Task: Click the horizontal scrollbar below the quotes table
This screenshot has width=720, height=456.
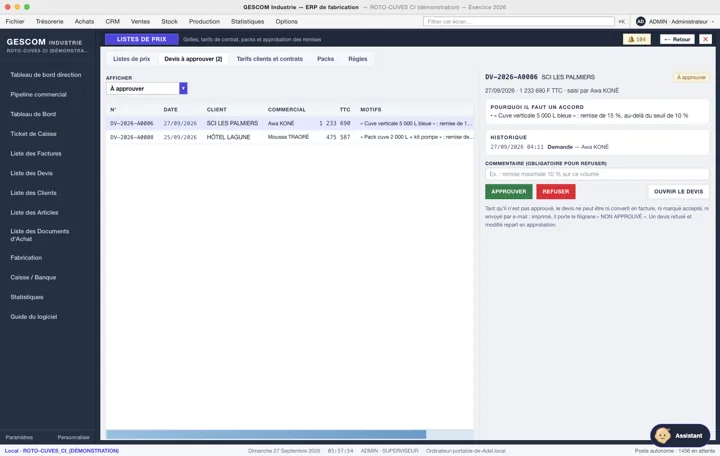Action: [266, 434]
